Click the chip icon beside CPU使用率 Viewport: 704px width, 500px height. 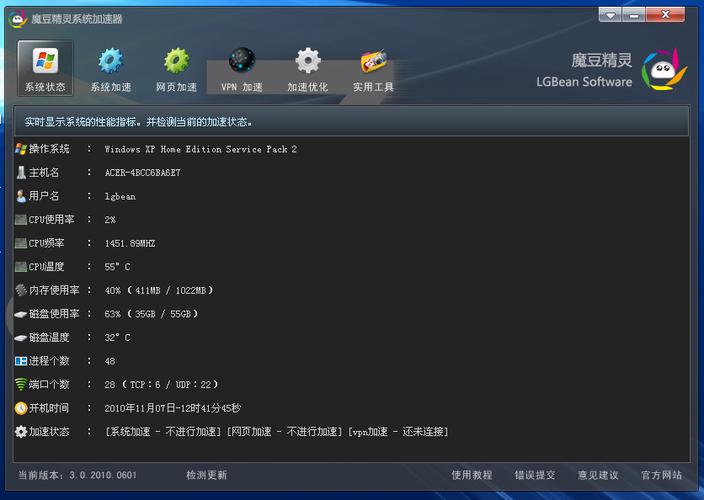pyautogui.click(x=21, y=219)
